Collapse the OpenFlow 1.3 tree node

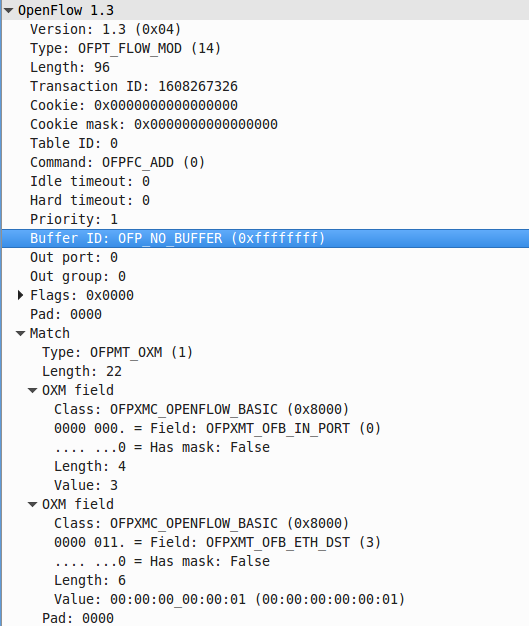(x=8, y=11)
